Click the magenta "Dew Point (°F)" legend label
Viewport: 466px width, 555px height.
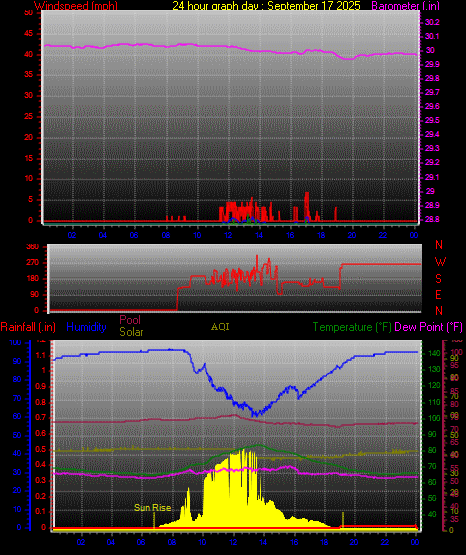click(x=428, y=327)
